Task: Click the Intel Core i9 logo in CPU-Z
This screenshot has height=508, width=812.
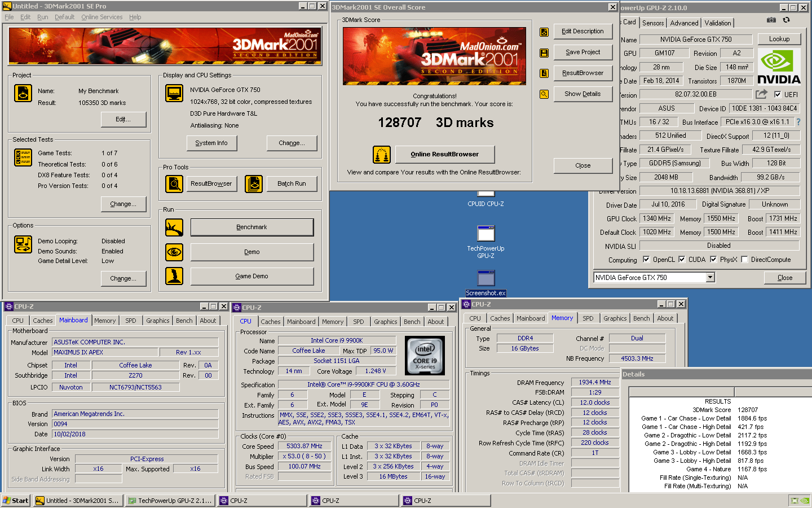Action: [x=425, y=356]
